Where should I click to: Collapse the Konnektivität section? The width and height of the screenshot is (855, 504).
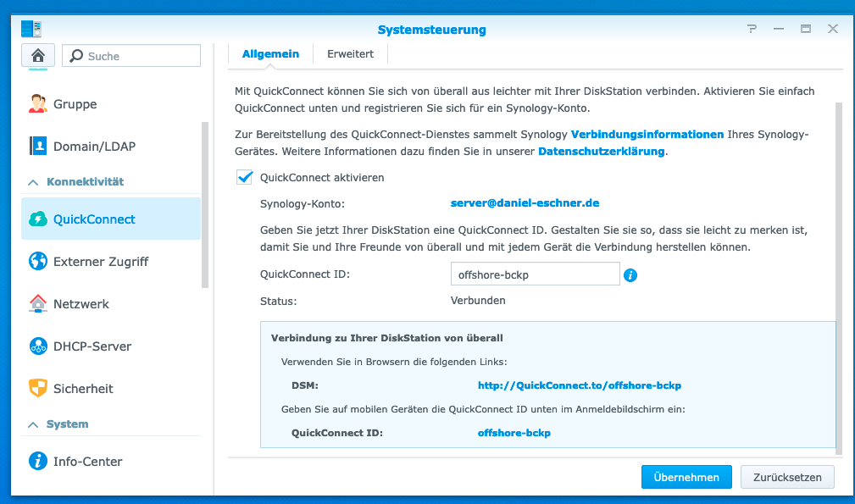[x=34, y=182]
